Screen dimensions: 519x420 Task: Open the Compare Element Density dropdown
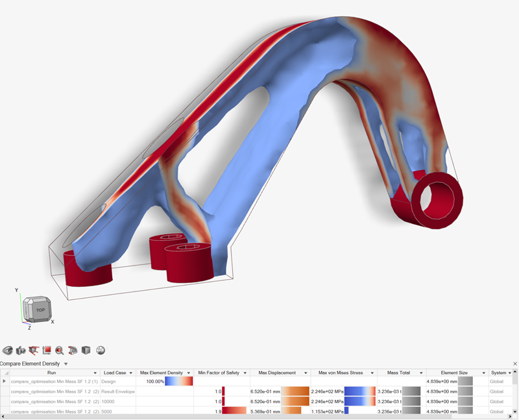tap(66, 364)
